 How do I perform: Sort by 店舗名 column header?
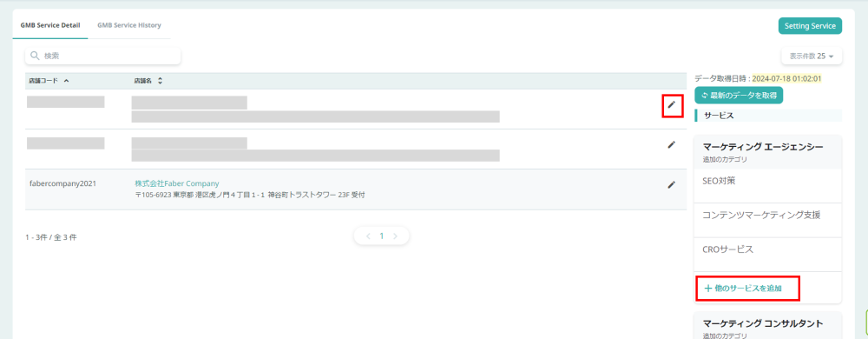point(148,81)
